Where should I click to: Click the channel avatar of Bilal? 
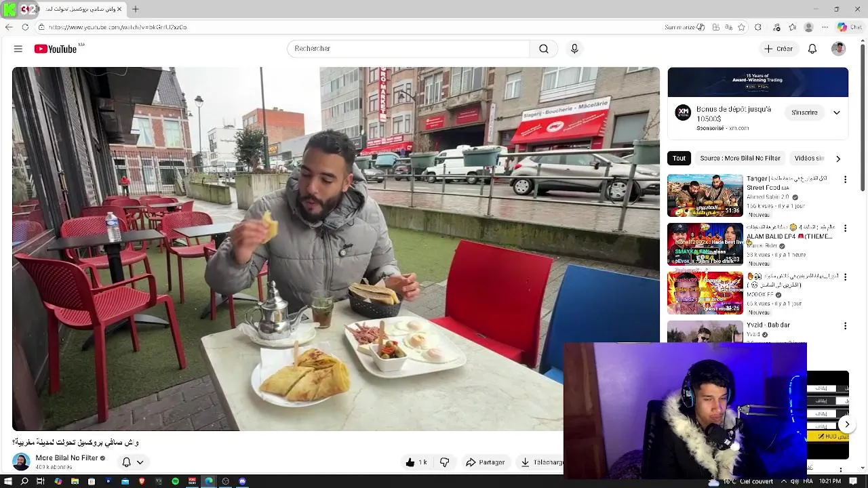coord(21,462)
